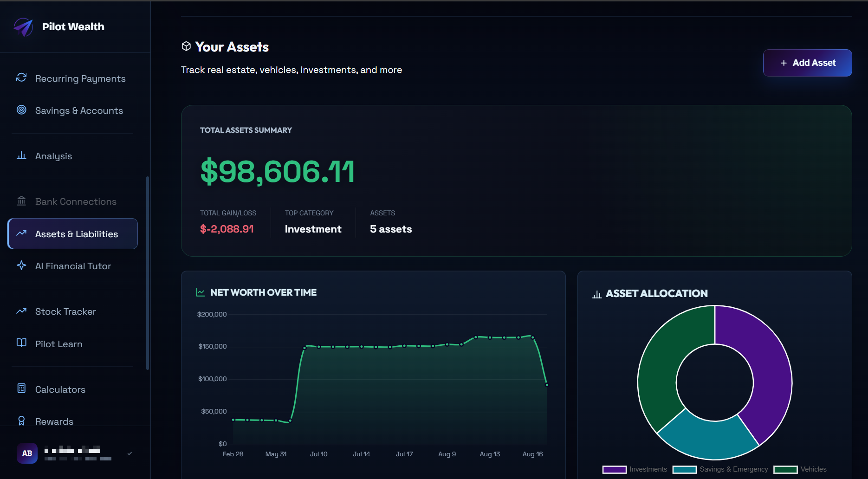This screenshot has width=868, height=479.
Task: Click the Stock Tracker trend arrow icon
Action: (x=21, y=311)
